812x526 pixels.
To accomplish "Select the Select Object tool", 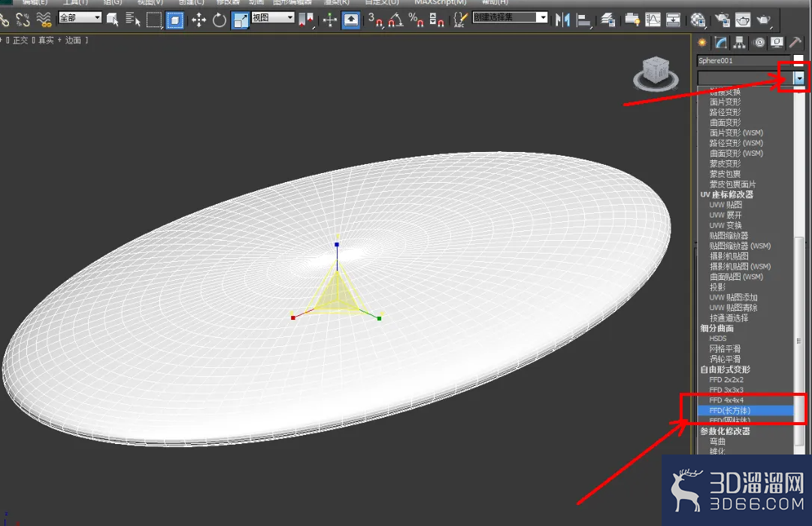I will click(x=112, y=20).
